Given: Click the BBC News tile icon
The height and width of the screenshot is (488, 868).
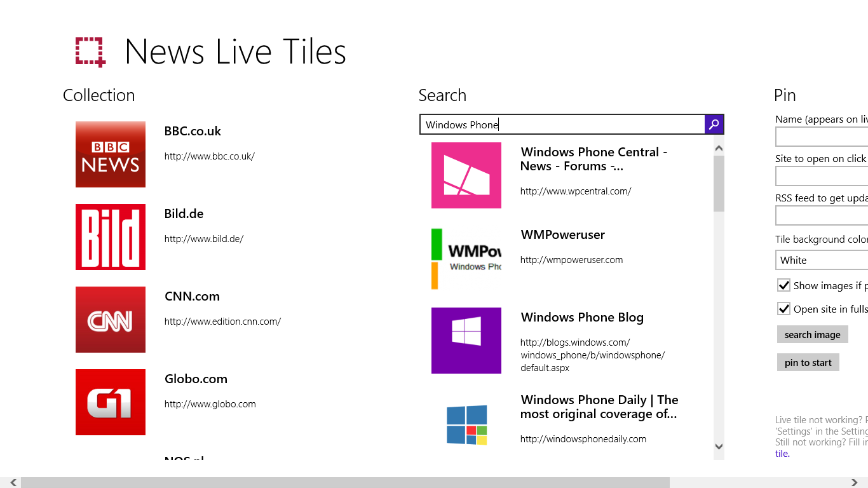Looking at the screenshot, I should tap(110, 154).
